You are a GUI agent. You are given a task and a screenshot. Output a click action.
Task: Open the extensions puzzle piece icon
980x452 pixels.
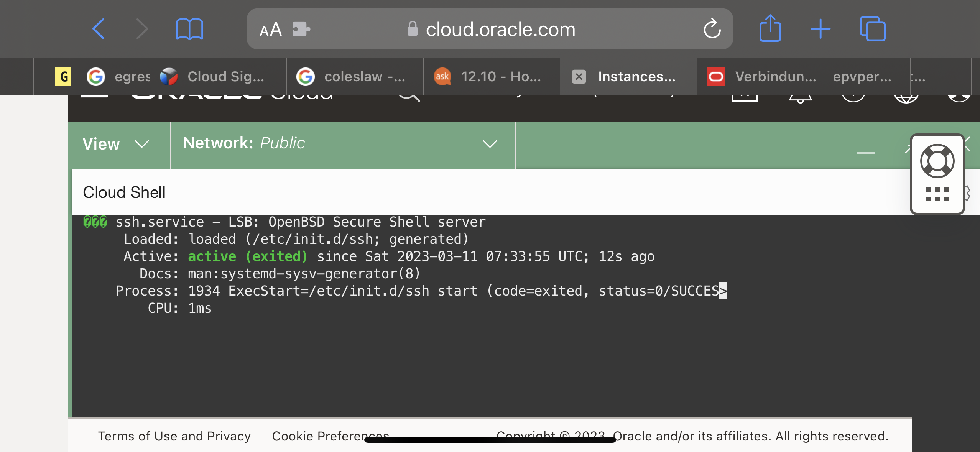[301, 29]
